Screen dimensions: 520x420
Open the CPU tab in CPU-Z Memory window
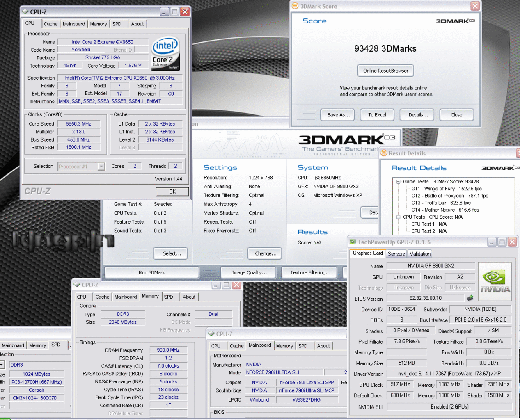pyautogui.click(x=82, y=297)
